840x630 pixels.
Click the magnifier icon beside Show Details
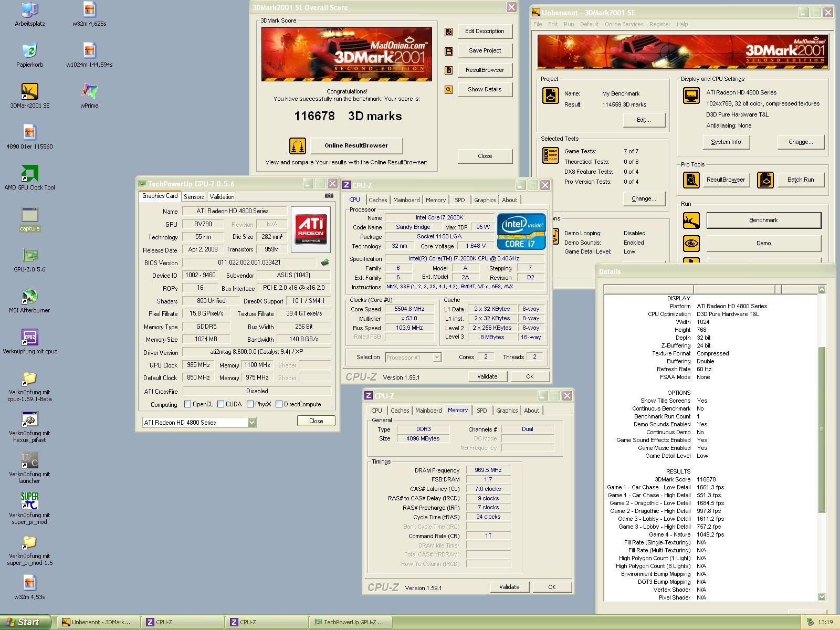449,90
